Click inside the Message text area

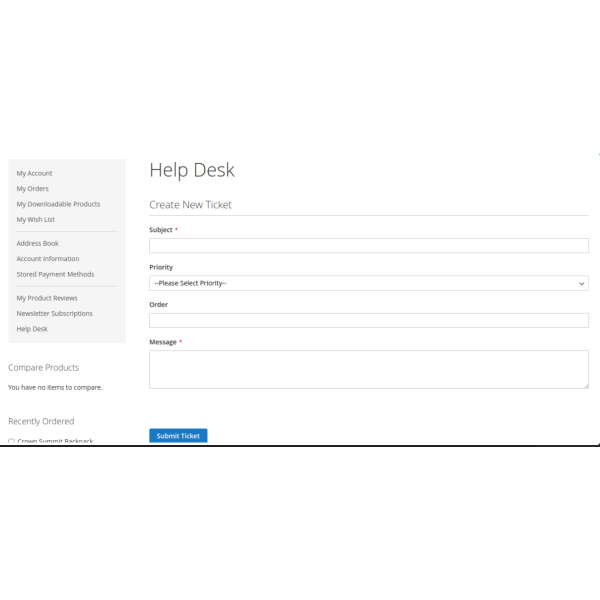pyautogui.click(x=368, y=368)
